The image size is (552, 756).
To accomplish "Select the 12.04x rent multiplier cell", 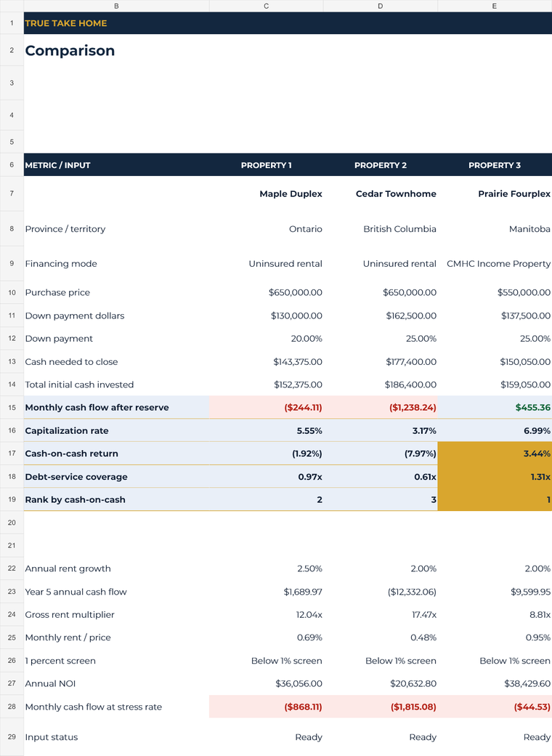I will (x=266, y=614).
